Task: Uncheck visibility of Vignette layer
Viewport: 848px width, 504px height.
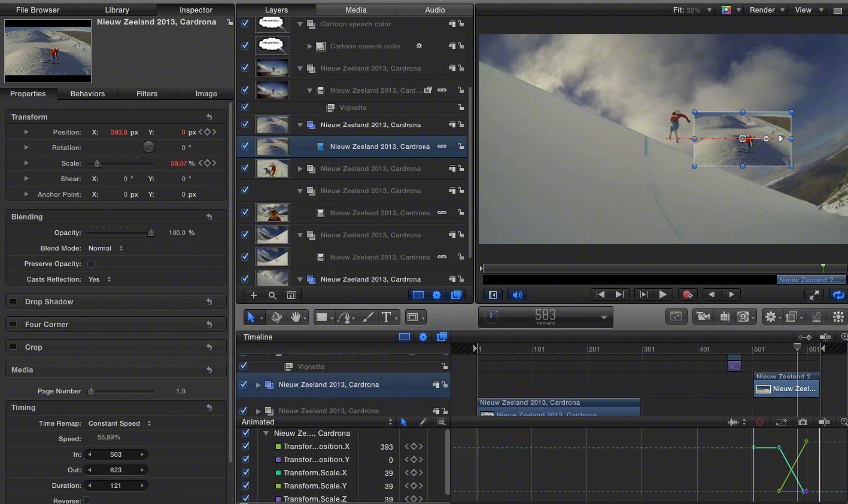Action: 245,108
